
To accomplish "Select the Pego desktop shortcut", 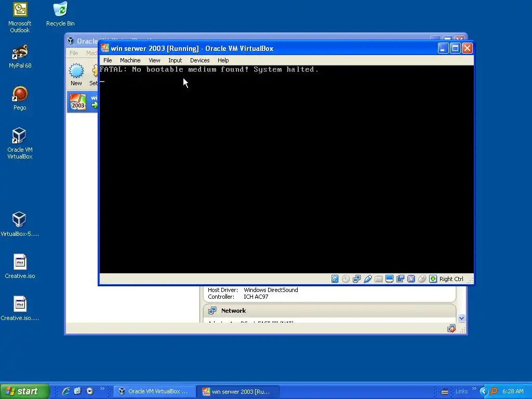I will click(x=20, y=98).
